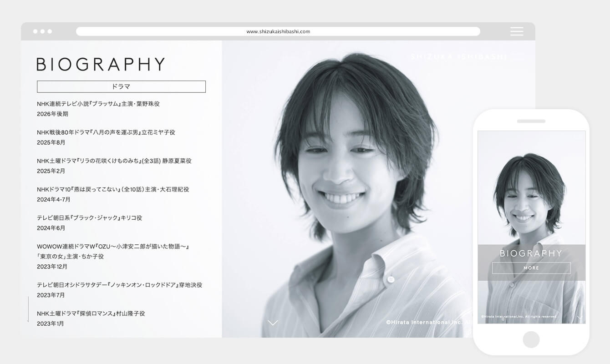Expand the ドラマ category box
Screen dimensions: 610x364
[121, 86]
